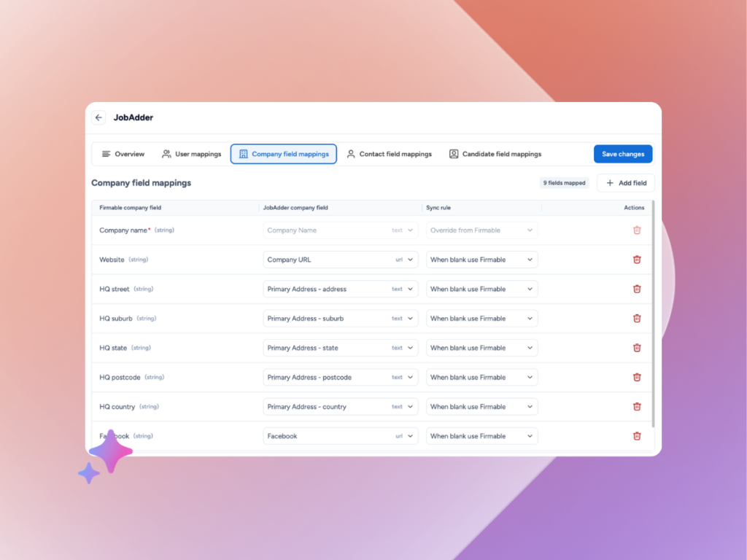Viewport: 747px width, 560px height.
Task: Remove the Facebook field mapping
Action: point(637,436)
